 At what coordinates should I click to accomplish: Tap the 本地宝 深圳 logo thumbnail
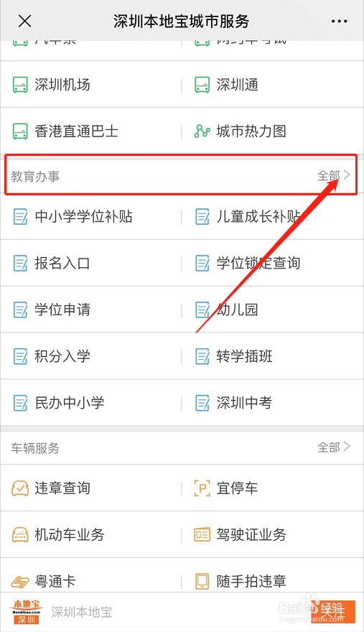[27, 612]
